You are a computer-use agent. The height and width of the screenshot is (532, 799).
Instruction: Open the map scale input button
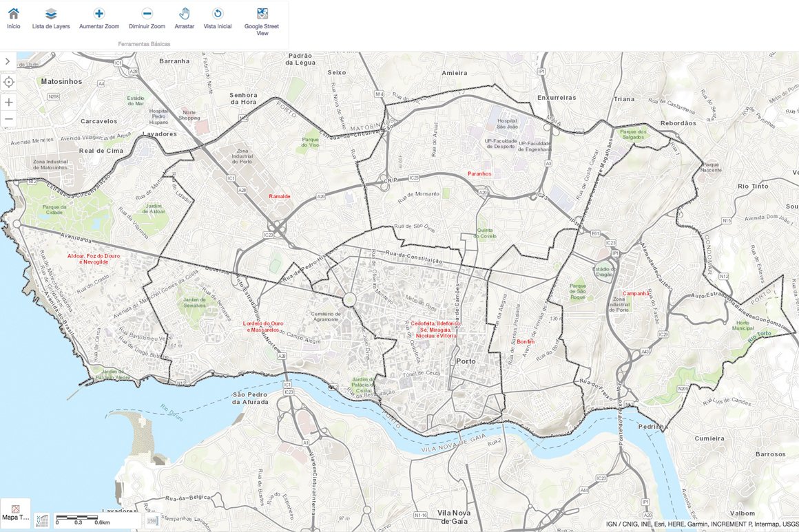coord(152,520)
